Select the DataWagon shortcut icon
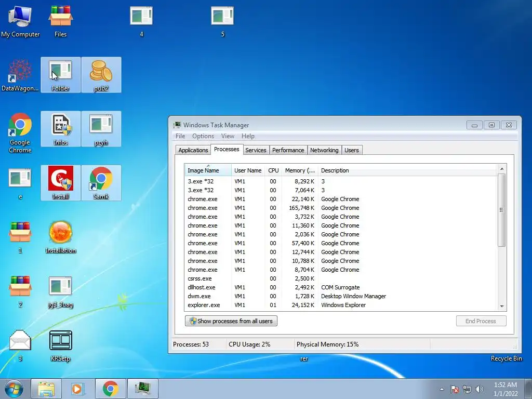Viewport: 532px width, 399px height. click(x=20, y=75)
